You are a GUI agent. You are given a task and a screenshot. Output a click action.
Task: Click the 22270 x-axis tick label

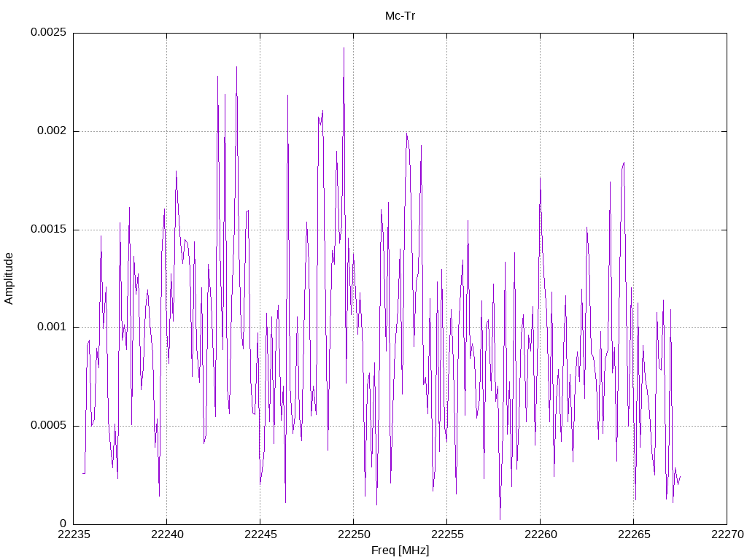click(x=727, y=534)
